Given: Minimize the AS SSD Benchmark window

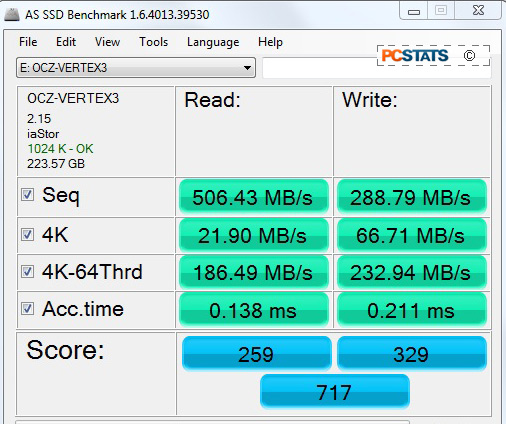Looking at the screenshot, I should [x=414, y=12].
